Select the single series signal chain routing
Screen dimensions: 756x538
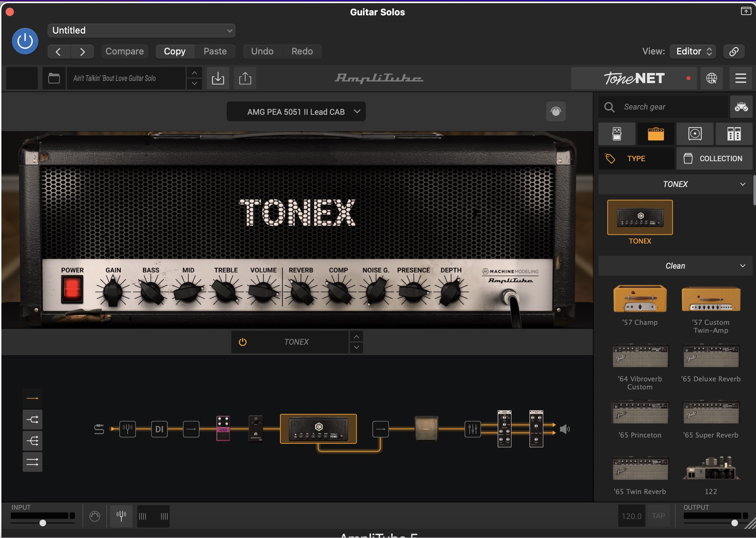coord(32,398)
